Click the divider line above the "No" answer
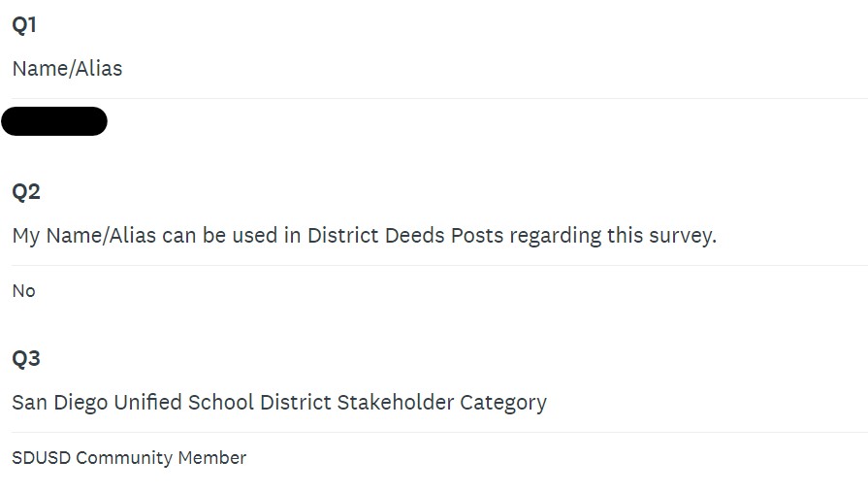The width and height of the screenshot is (868, 493). click(436, 265)
